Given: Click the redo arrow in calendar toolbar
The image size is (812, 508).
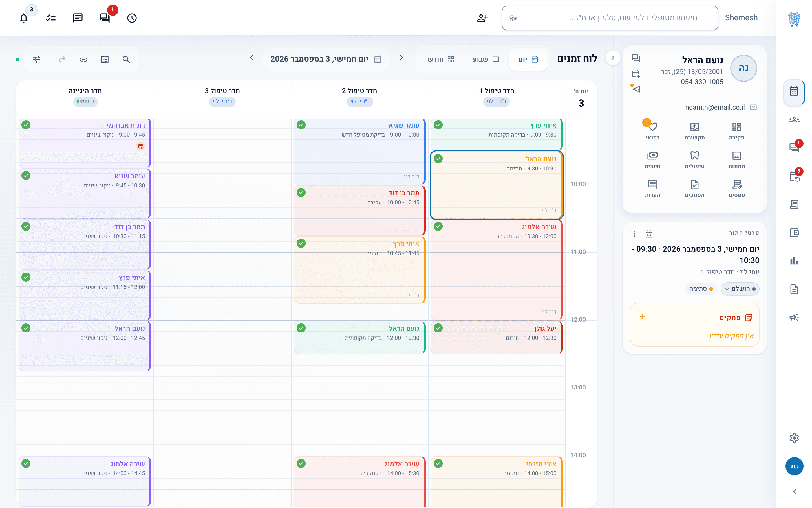Looking at the screenshot, I should point(62,60).
